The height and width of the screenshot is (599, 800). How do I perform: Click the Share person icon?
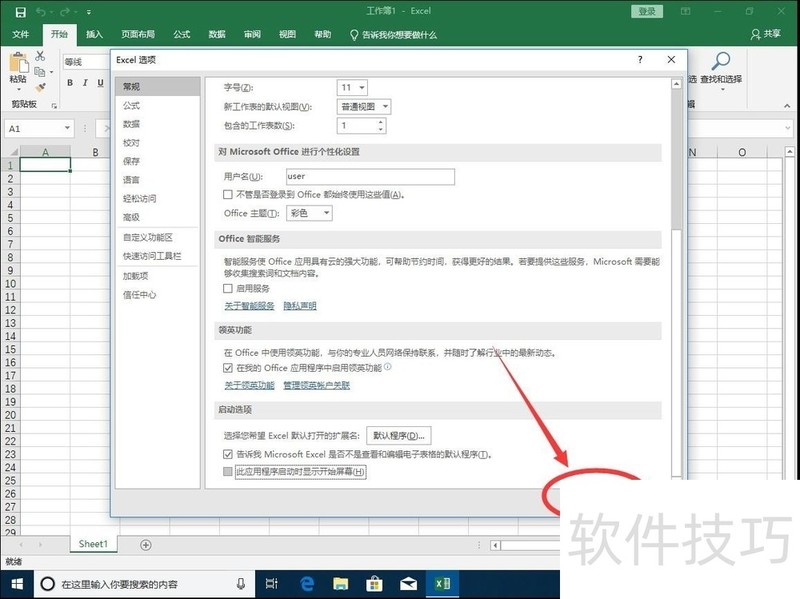click(756, 34)
